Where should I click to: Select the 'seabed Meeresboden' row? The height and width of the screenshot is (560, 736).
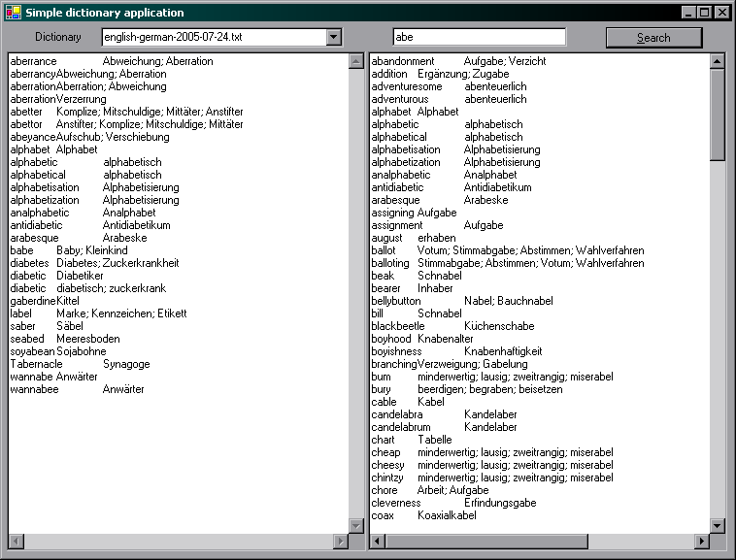65,339
